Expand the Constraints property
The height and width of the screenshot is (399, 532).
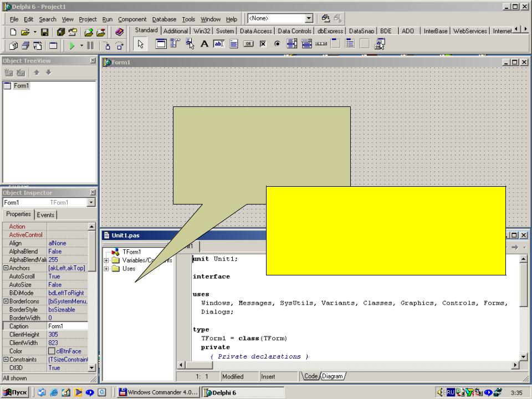6,359
